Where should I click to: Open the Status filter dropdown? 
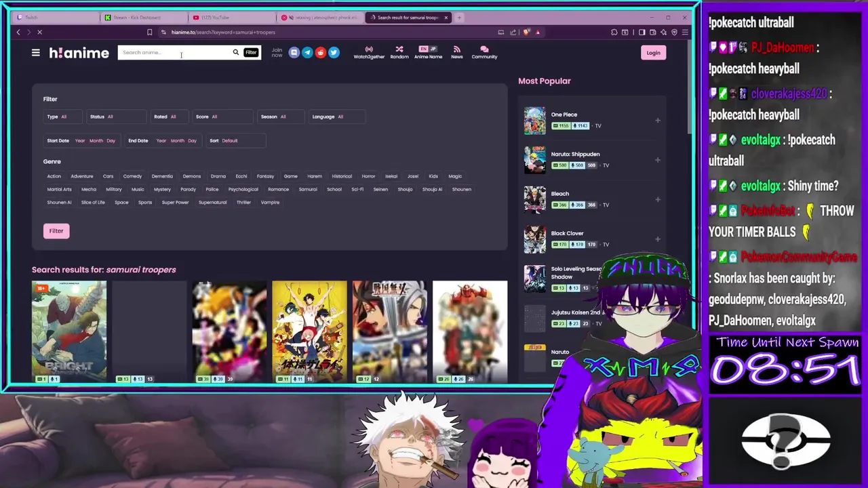pos(116,117)
